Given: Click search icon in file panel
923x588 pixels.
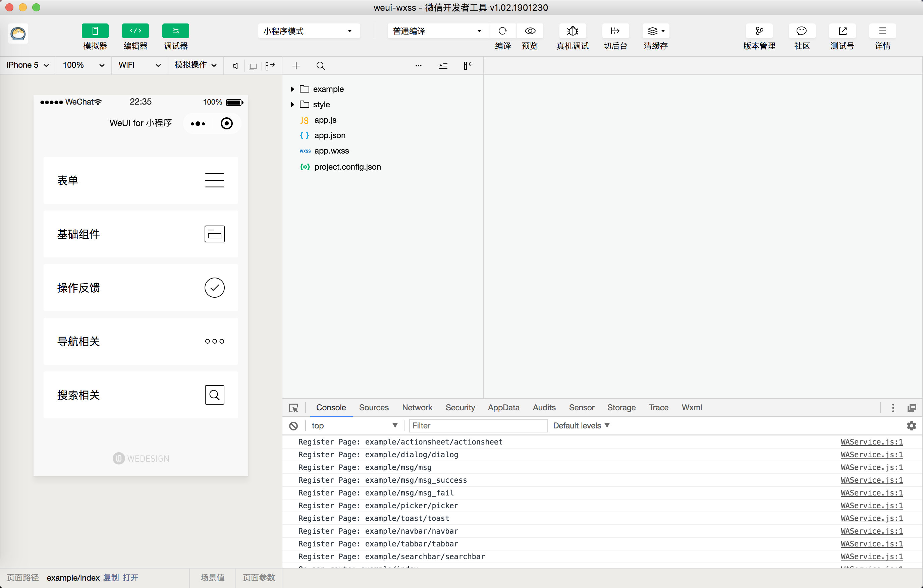Looking at the screenshot, I should [320, 66].
